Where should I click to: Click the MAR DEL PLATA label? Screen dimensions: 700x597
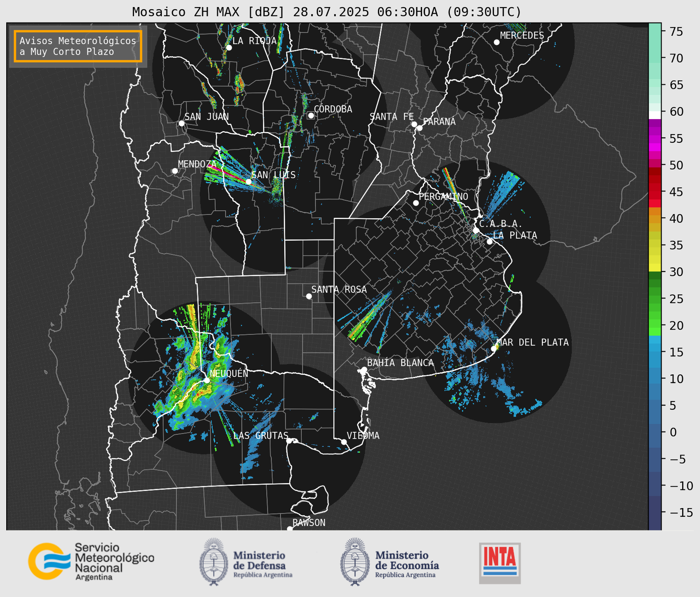(x=533, y=343)
